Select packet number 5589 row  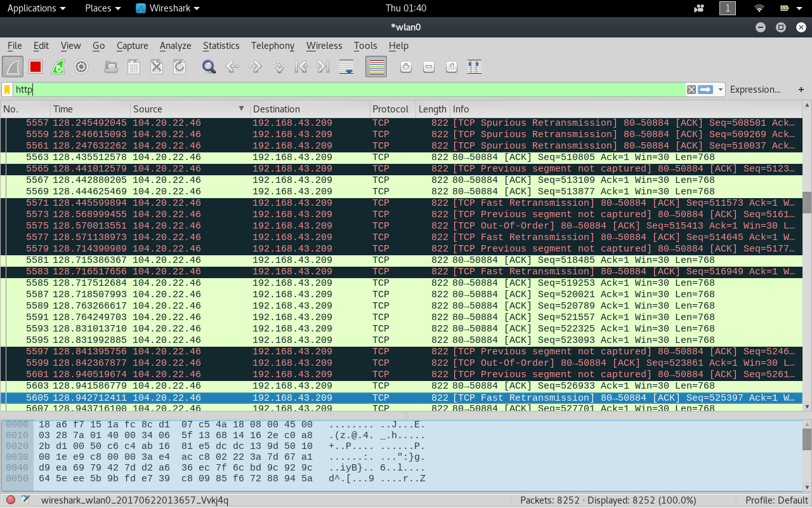401,306
